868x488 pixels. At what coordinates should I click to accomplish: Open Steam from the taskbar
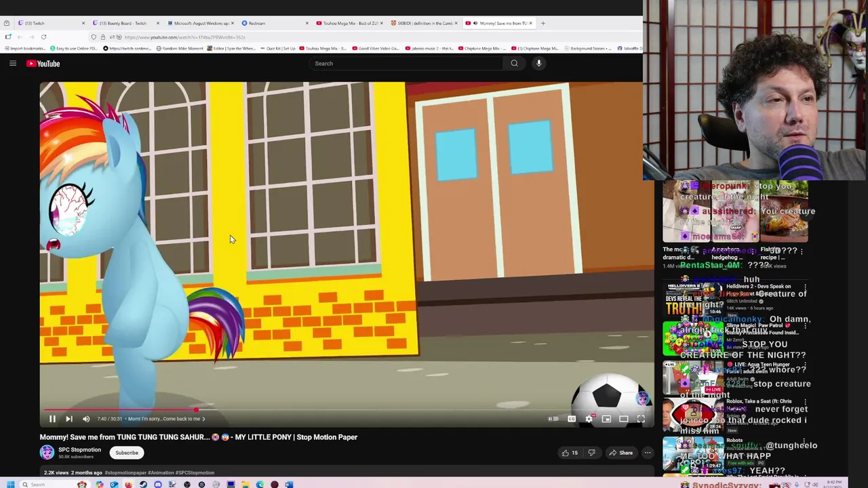[143, 485]
